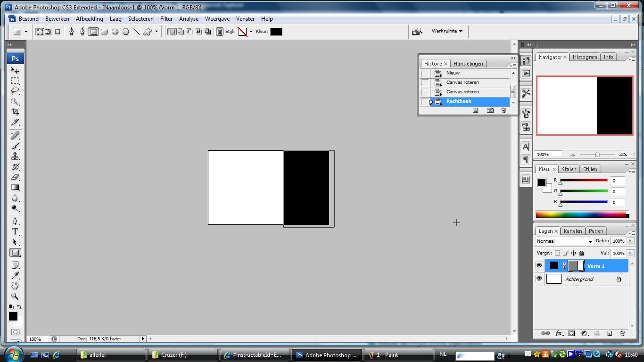
Task: Hide the Achtergrond layer
Action: [539, 279]
